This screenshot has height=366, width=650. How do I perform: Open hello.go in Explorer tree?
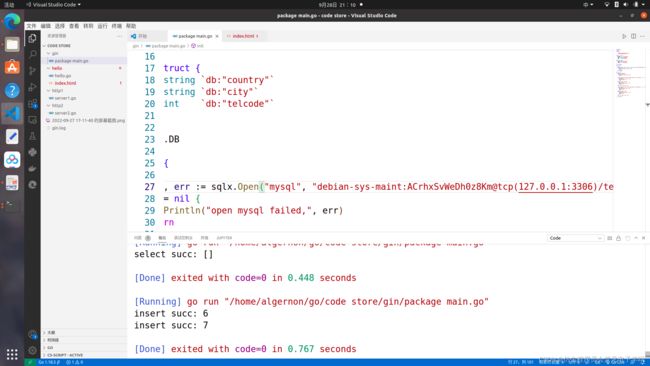point(84,75)
